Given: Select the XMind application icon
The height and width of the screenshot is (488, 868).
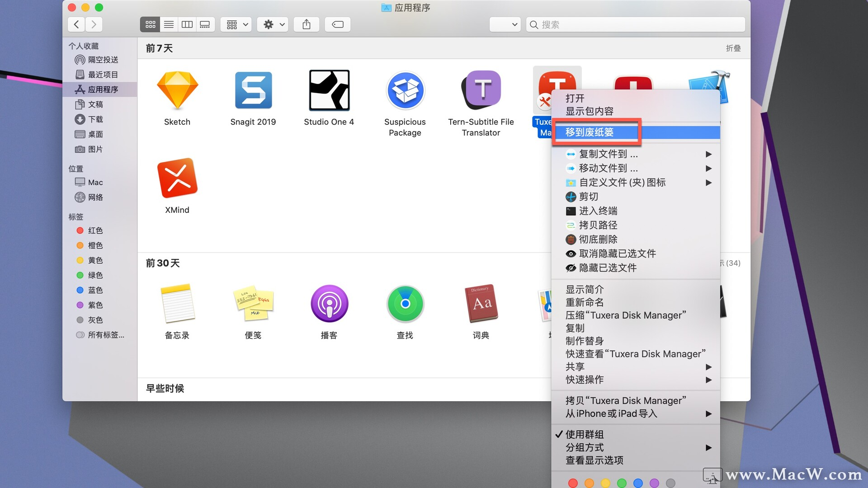Looking at the screenshot, I should pyautogui.click(x=177, y=178).
